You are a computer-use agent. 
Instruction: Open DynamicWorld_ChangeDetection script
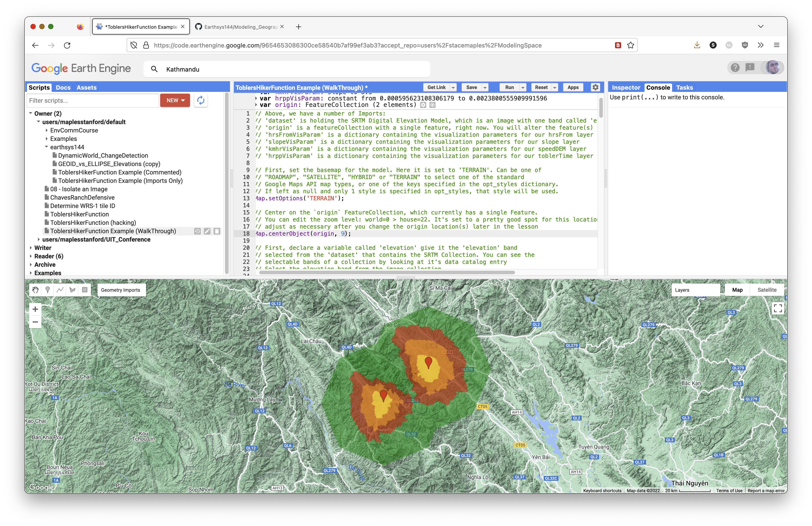tap(103, 155)
